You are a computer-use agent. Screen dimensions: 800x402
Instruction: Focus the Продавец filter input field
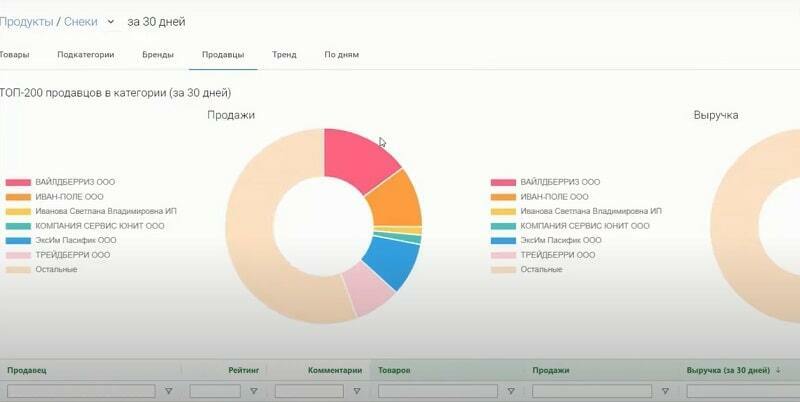(x=81, y=391)
